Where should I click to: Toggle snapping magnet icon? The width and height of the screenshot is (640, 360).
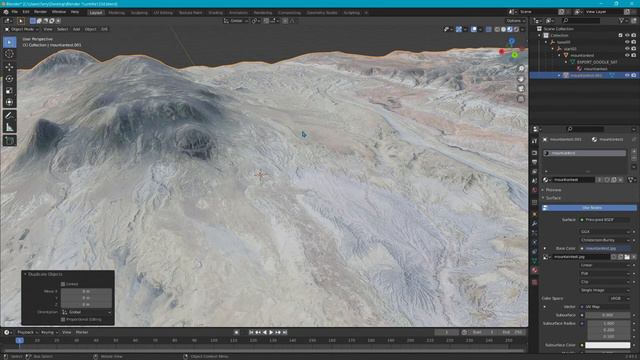coord(266,21)
